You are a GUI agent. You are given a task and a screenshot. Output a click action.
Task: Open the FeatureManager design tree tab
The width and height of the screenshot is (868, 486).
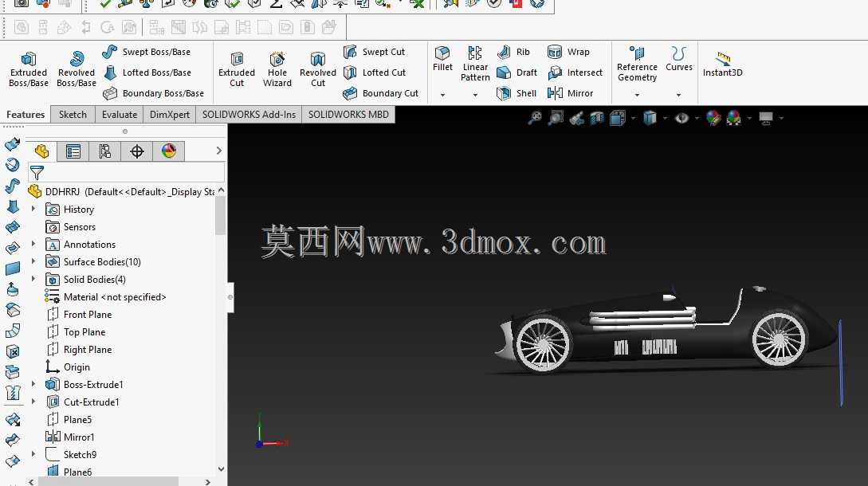41,151
